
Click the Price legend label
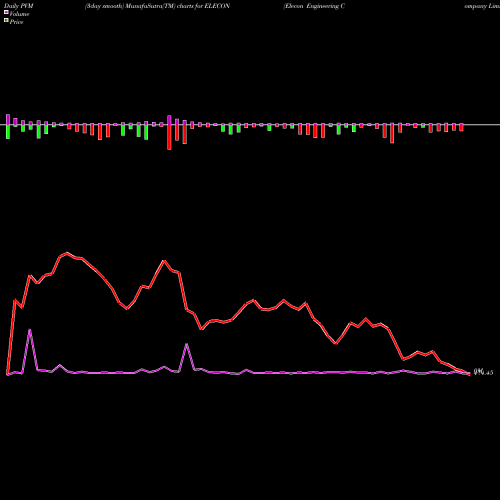click(x=16, y=22)
